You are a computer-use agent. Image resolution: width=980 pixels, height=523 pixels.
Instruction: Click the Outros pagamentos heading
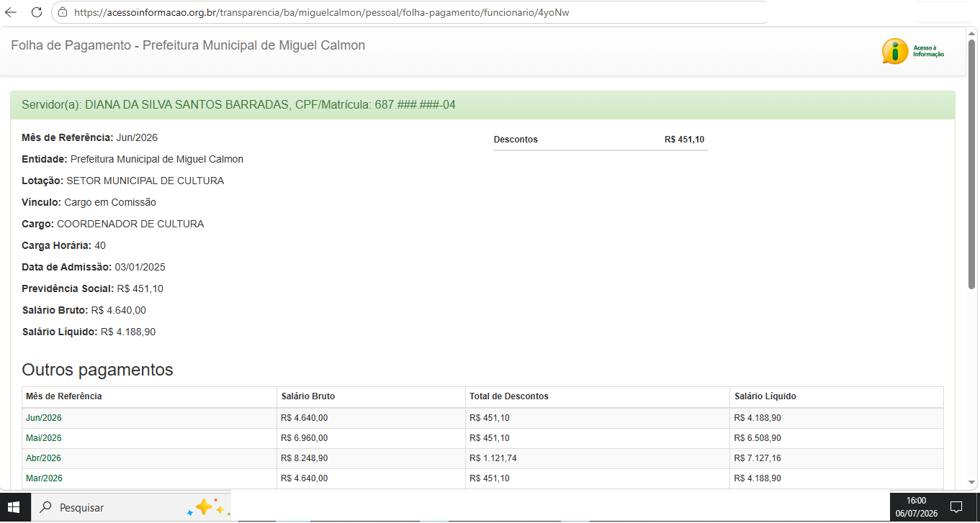click(97, 370)
